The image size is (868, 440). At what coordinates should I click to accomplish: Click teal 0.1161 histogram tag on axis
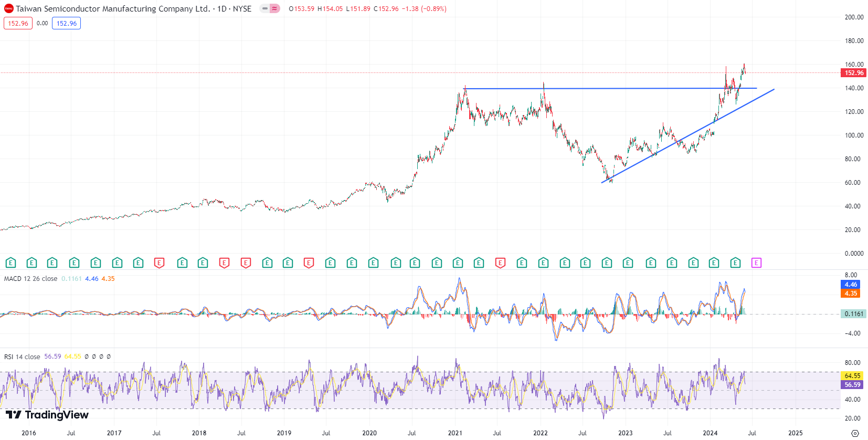(x=854, y=313)
